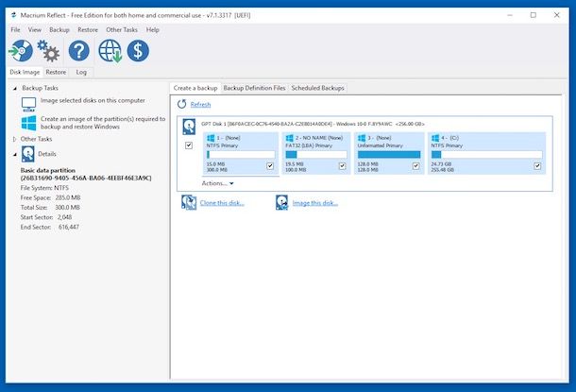Uncheck partition 1 NTFS 300.0 MB checkbox
Screen dimensions: 576x392
(270, 166)
